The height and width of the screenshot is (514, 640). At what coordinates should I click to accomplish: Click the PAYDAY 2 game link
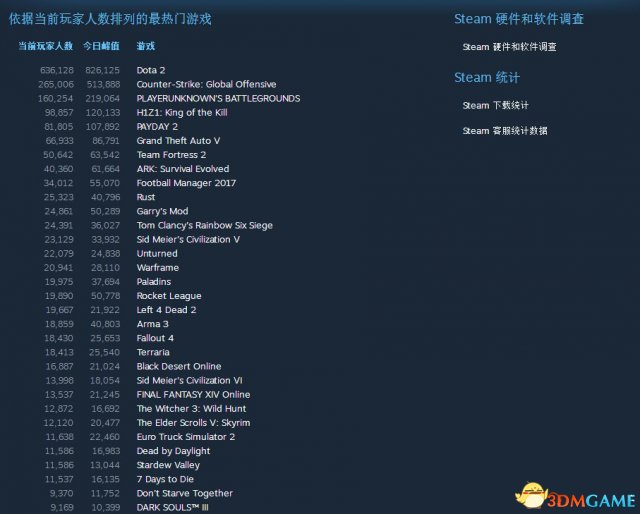click(x=157, y=127)
